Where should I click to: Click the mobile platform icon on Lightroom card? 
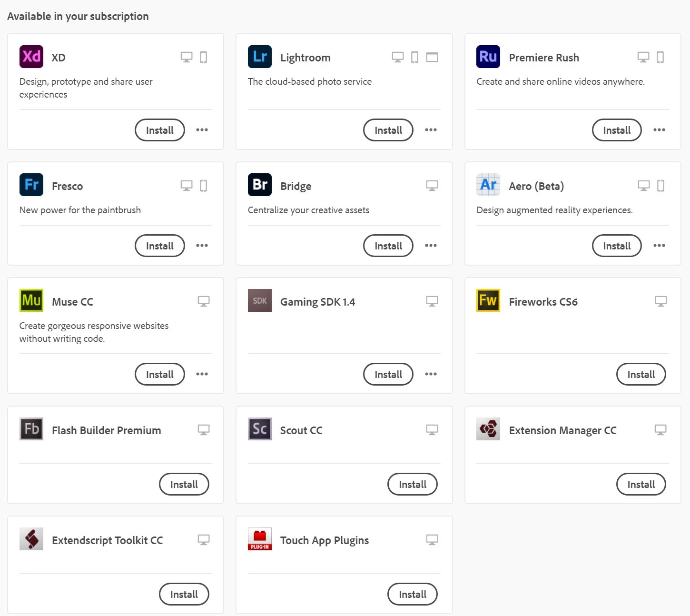click(414, 57)
